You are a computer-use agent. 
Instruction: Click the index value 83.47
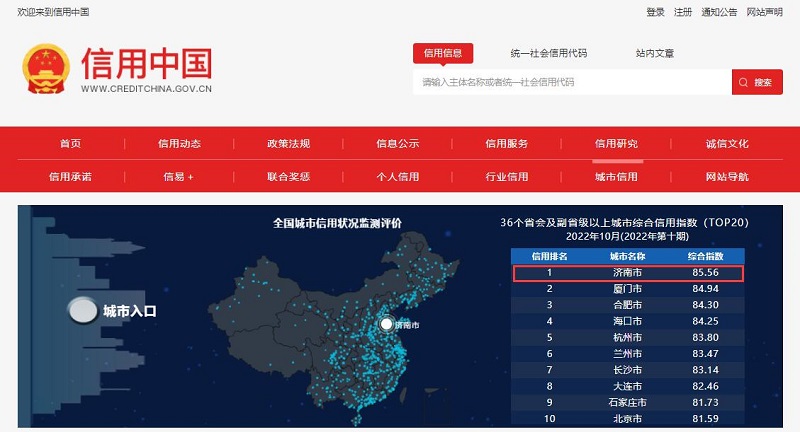[706, 353]
